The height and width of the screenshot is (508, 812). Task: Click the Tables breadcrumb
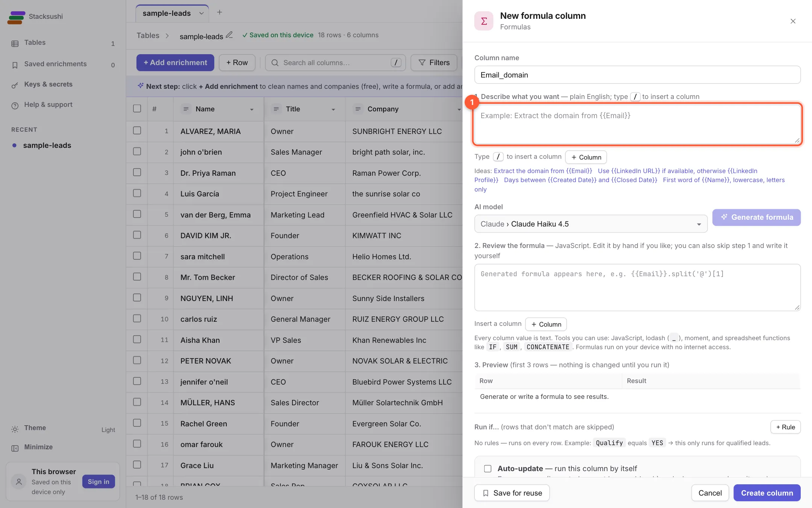tap(148, 35)
